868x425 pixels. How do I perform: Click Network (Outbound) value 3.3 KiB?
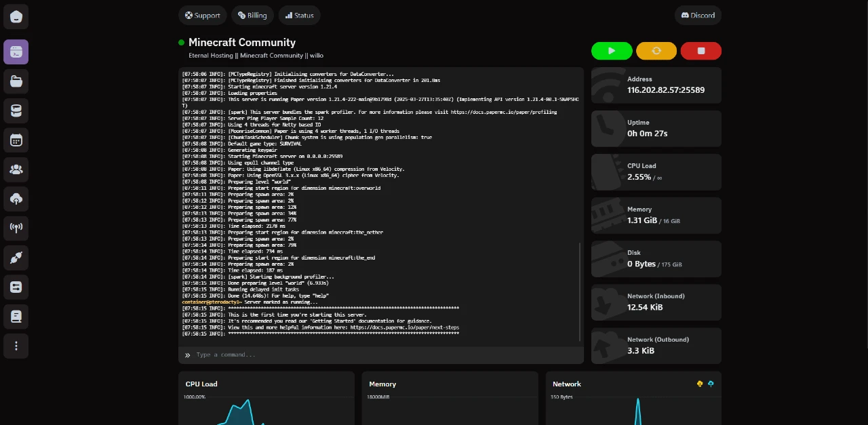641,350
